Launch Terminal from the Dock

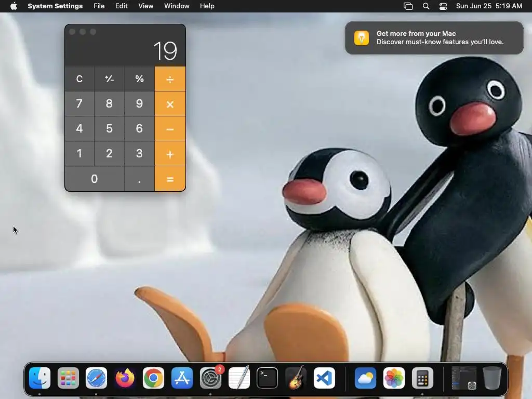(x=268, y=378)
